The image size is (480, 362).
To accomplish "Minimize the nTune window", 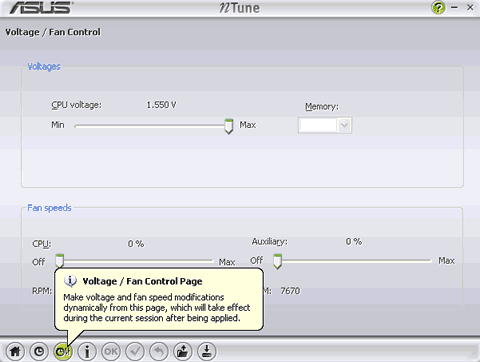I will pos(454,7).
